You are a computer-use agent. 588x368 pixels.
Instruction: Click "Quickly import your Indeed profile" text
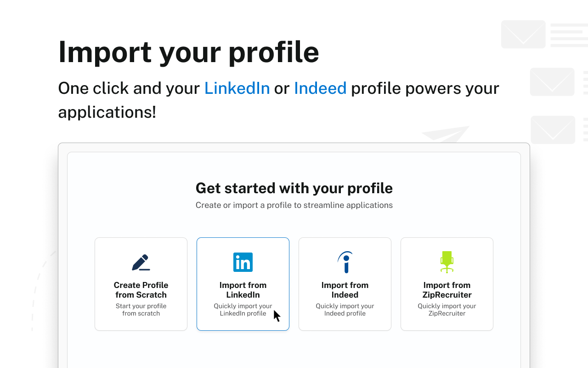point(345,310)
